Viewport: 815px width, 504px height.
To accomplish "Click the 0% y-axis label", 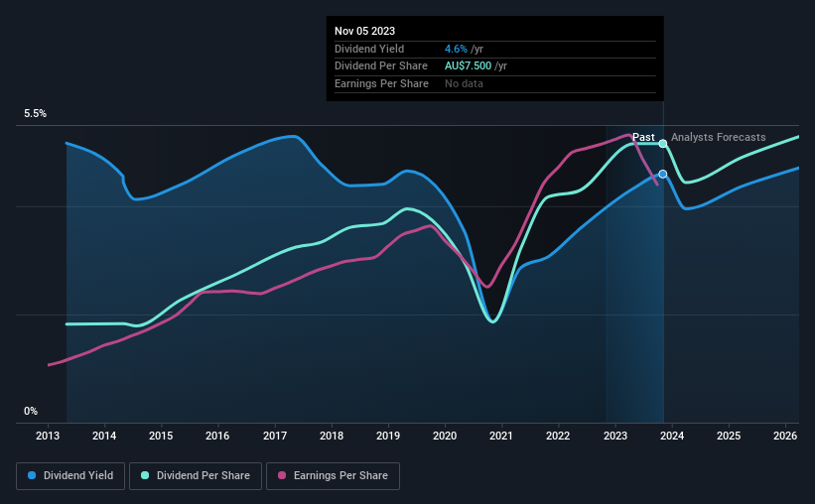I will [x=31, y=411].
